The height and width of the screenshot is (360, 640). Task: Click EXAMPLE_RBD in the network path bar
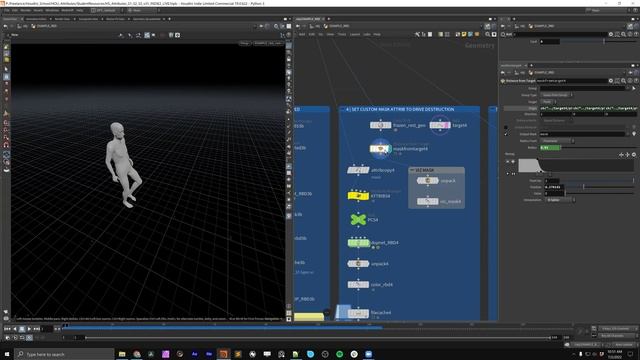[x=338, y=26]
